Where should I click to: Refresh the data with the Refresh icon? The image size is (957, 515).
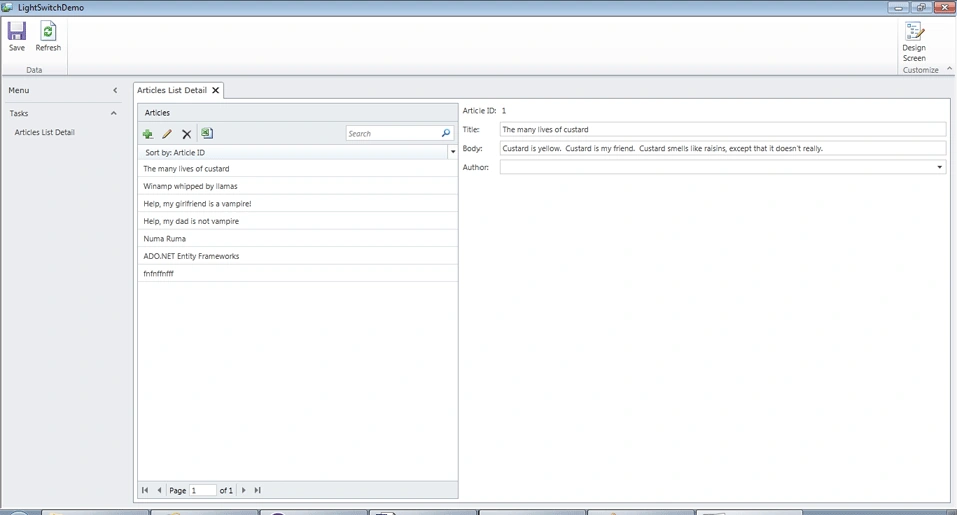[48, 31]
